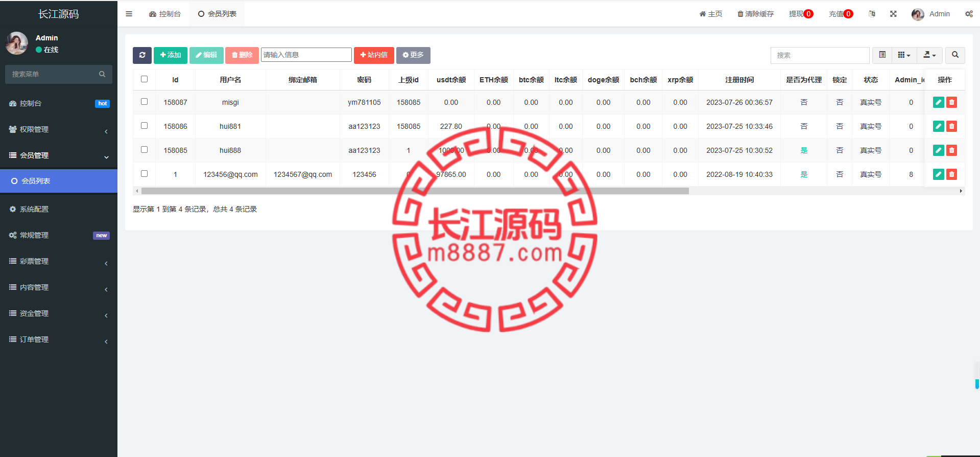Click delete trash icon for Id 1 row
Image resolution: width=980 pixels, height=457 pixels.
coord(951,174)
